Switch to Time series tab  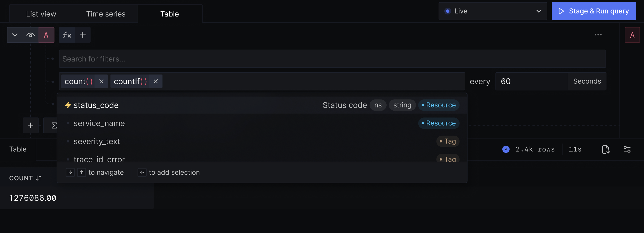point(106,14)
